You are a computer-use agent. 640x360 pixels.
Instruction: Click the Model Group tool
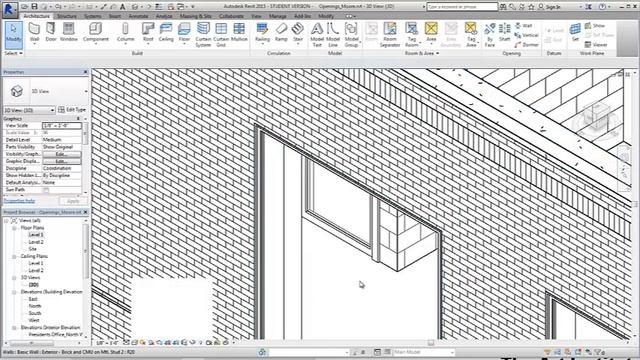click(x=351, y=35)
